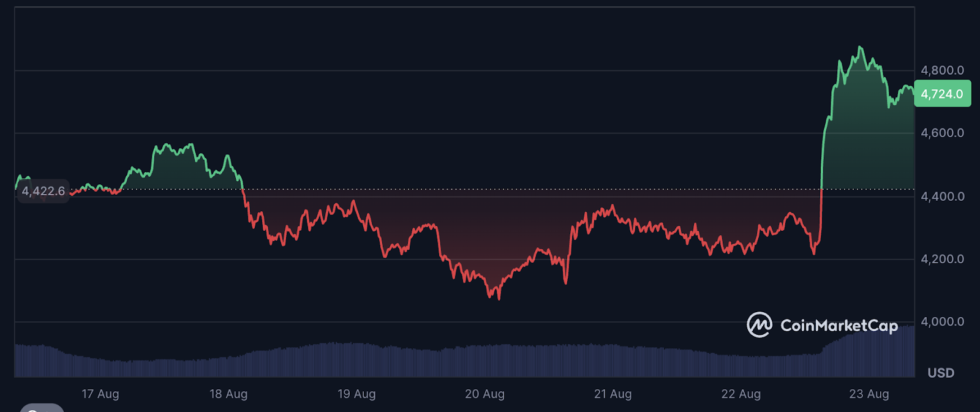Select the 19 Aug date label
Screen dimensions: 980x412
tap(356, 394)
